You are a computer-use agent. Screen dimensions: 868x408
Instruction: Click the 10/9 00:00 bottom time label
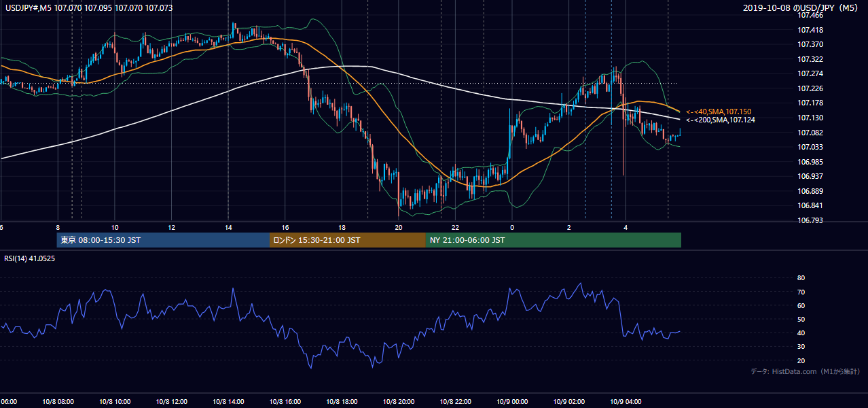pos(511,401)
